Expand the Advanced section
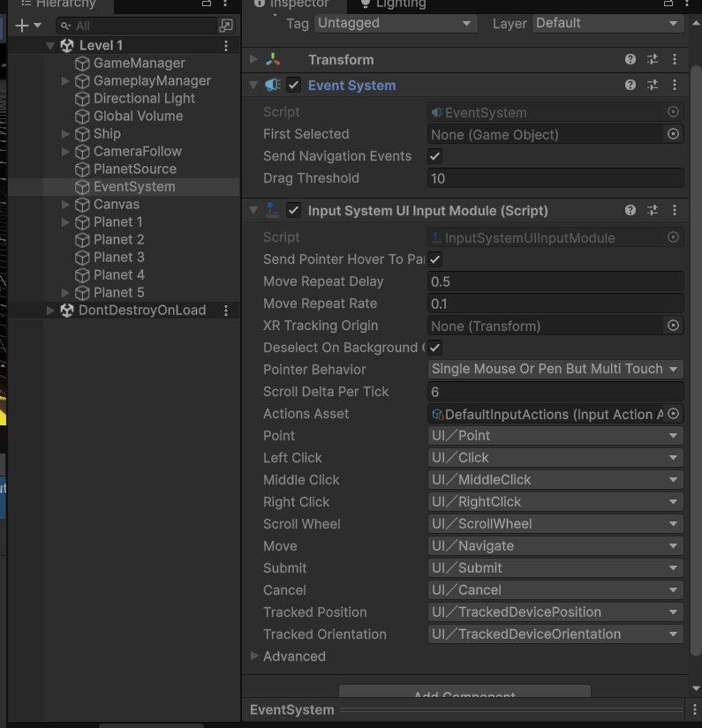 [254, 657]
